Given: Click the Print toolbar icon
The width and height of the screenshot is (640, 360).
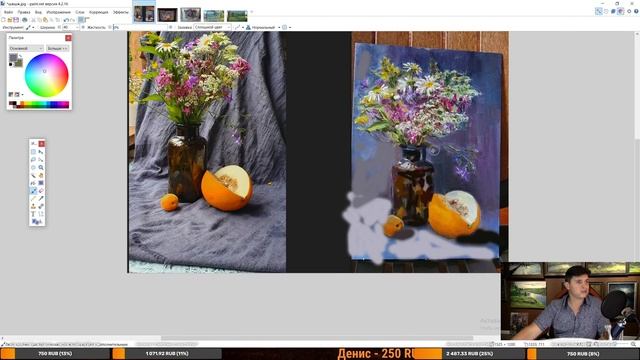Looking at the screenshot, I should point(24,20).
